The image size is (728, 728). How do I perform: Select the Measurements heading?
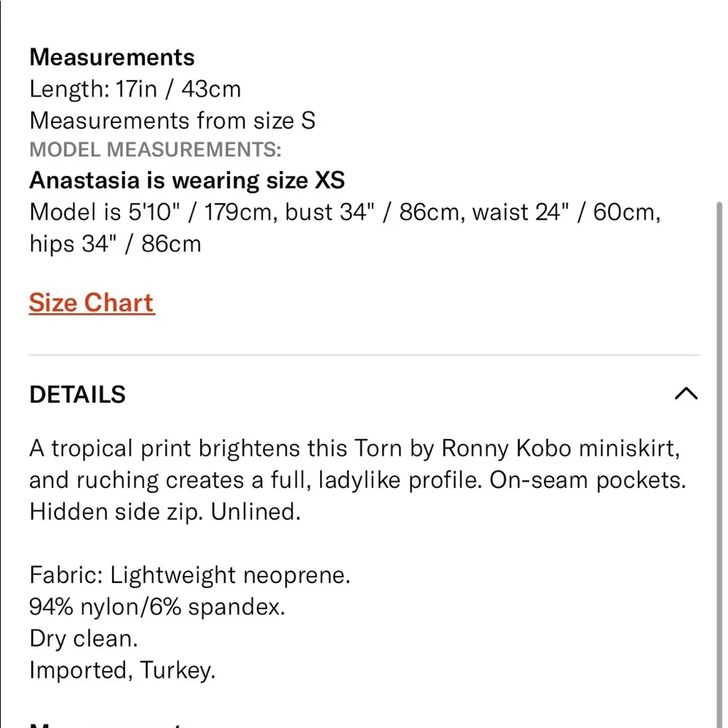click(x=111, y=57)
